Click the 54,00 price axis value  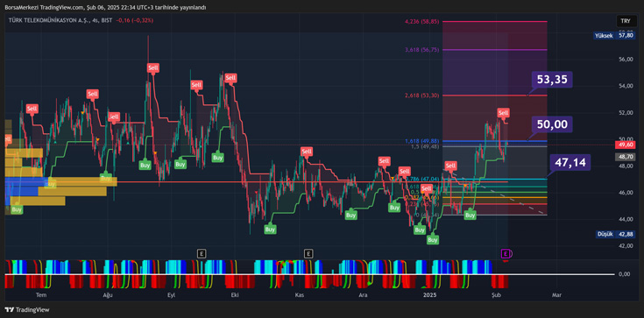(x=626, y=86)
